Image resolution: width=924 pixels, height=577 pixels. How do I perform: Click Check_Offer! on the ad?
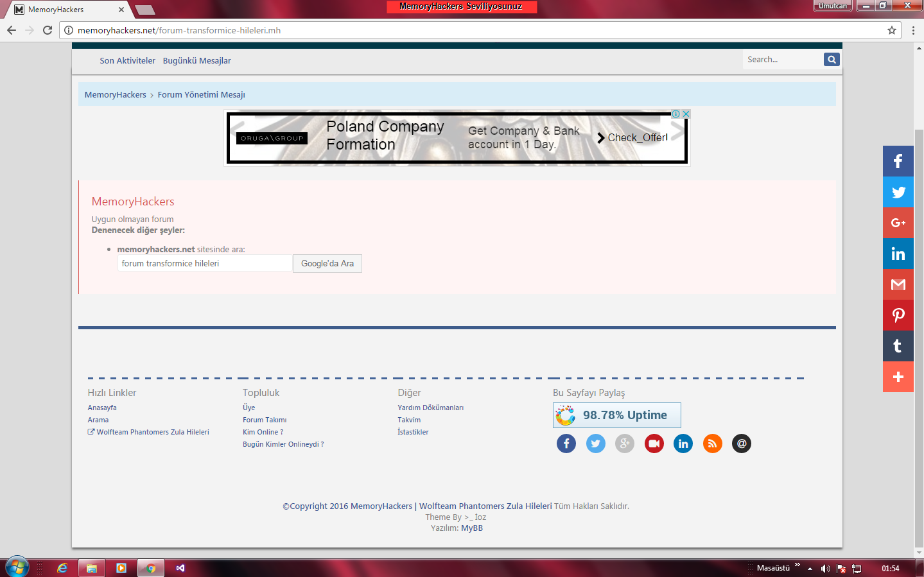(x=632, y=137)
